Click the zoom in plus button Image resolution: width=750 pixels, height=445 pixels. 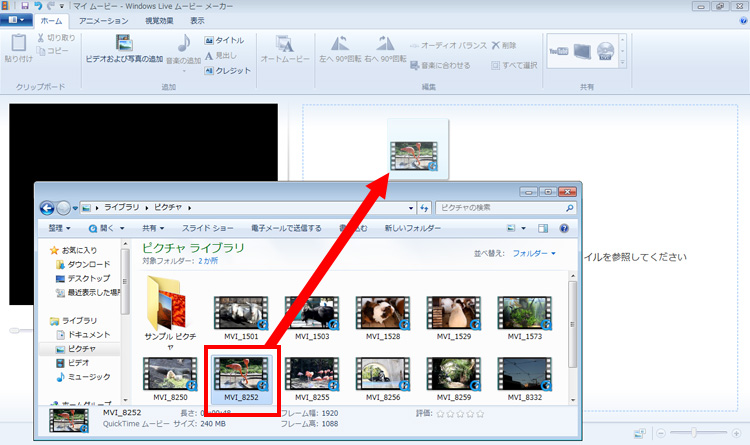pos(736,433)
